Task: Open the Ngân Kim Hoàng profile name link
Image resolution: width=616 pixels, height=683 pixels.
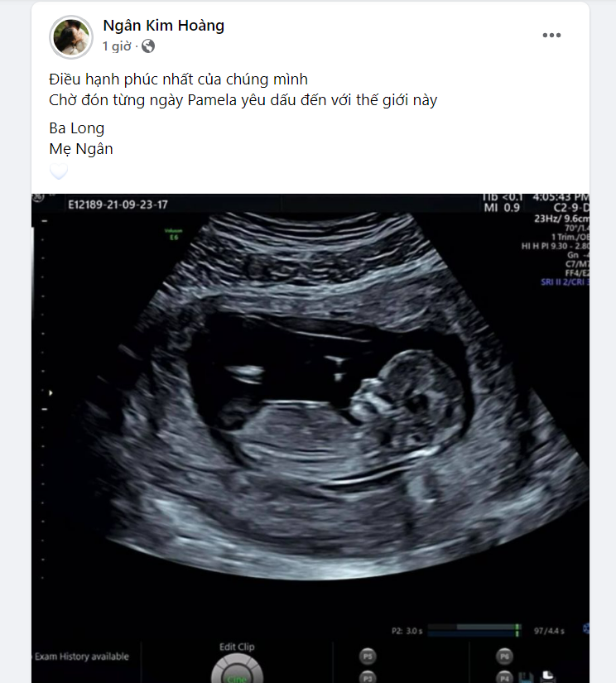Action: [x=163, y=26]
